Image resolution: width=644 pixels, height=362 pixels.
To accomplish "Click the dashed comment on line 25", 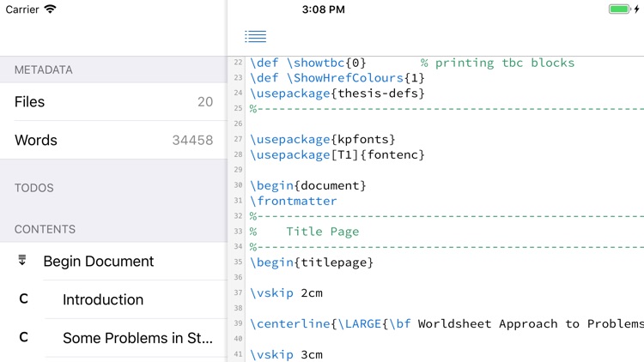I will pos(447,109).
